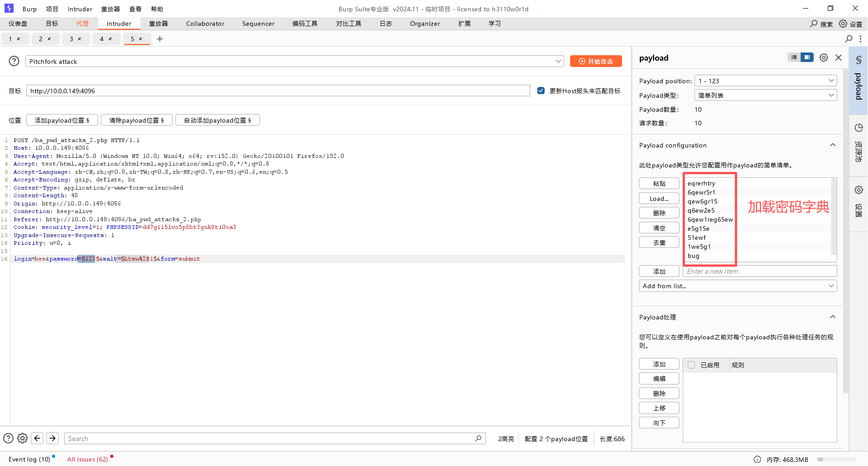868x466 pixels.
Task: Click 上移 move-up button
Action: click(659, 408)
